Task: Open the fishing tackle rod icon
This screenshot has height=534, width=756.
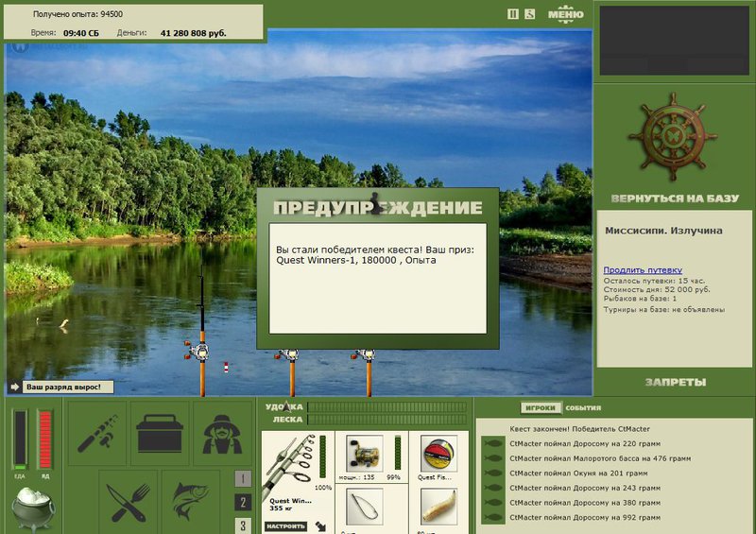Action: click(97, 433)
